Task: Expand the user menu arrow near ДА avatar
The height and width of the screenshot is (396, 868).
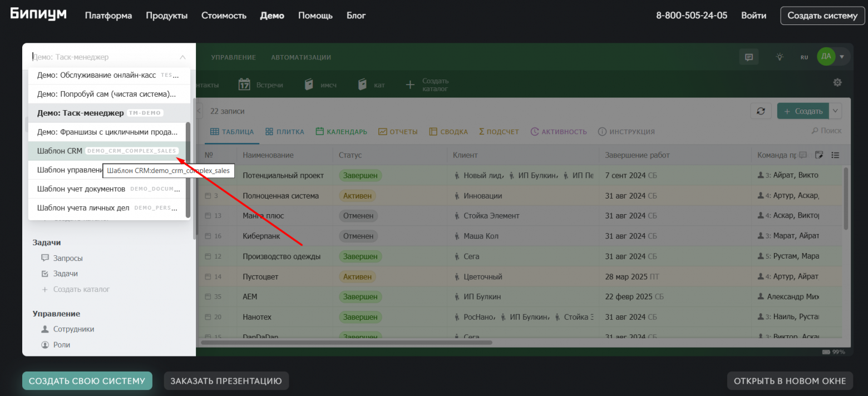Action: (x=842, y=57)
